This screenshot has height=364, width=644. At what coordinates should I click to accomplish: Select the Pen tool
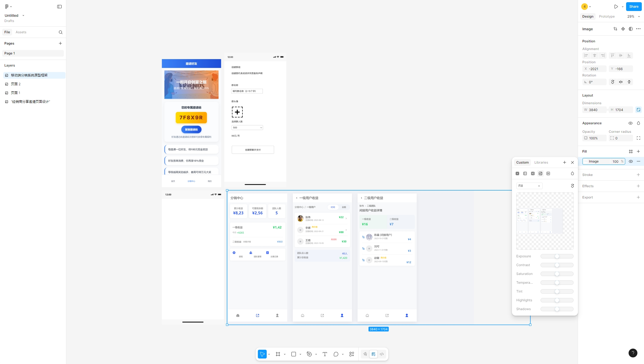pyautogui.click(x=309, y=354)
